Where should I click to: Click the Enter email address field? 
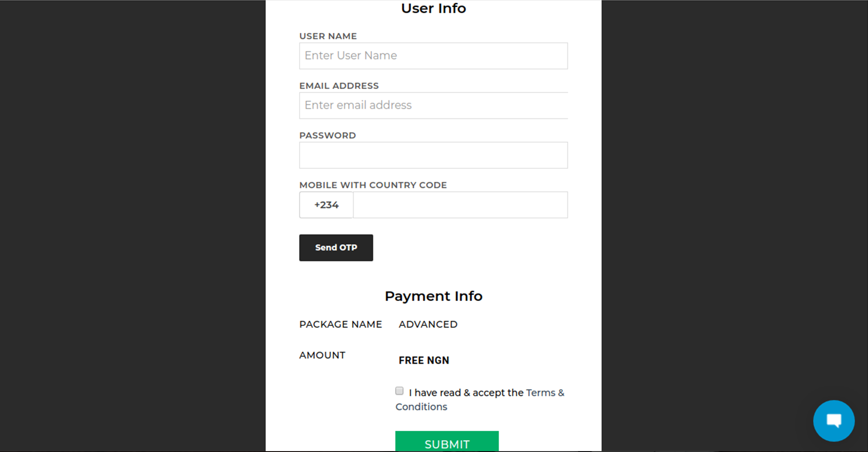[433, 105]
